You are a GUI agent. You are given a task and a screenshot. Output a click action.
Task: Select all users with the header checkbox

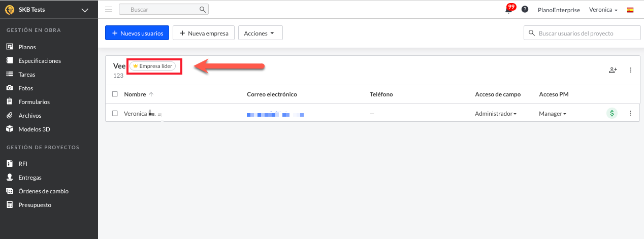tap(115, 94)
